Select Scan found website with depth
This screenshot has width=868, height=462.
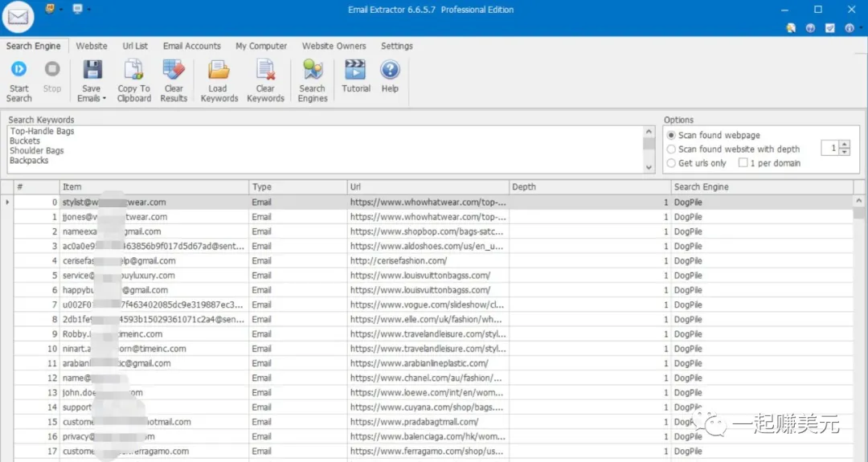tap(672, 149)
